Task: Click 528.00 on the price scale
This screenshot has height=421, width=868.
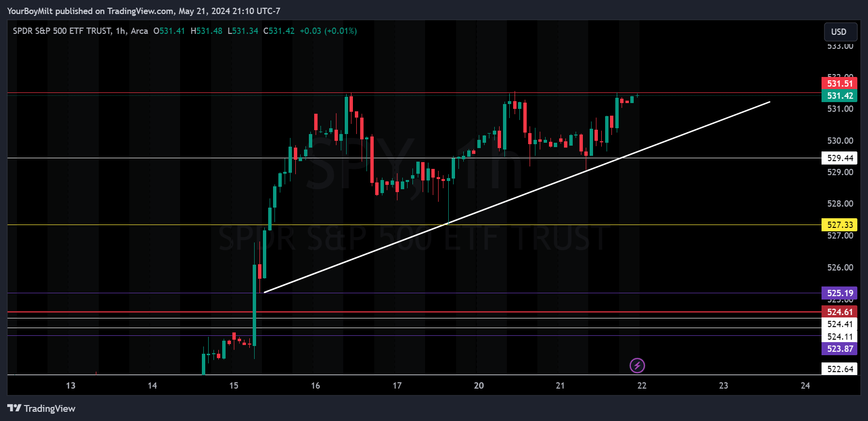Action: [840, 204]
